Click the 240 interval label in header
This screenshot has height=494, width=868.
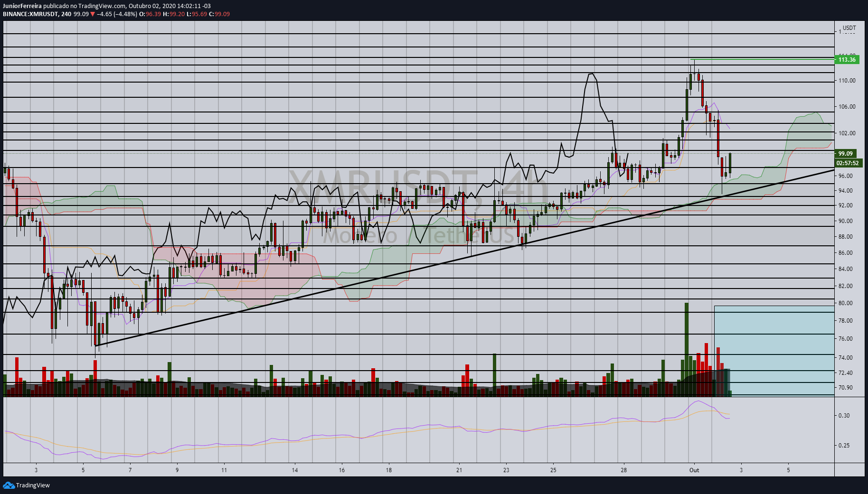pos(66,14)
